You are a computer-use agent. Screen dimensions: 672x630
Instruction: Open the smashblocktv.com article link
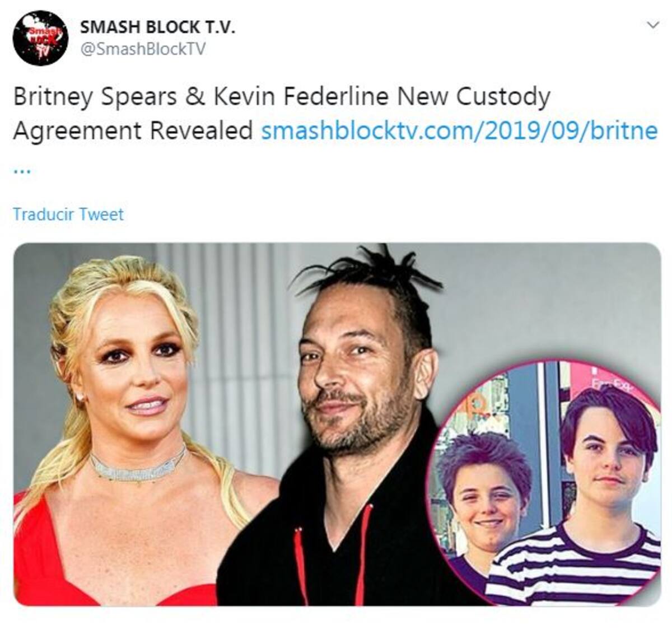tap(459, 130)
